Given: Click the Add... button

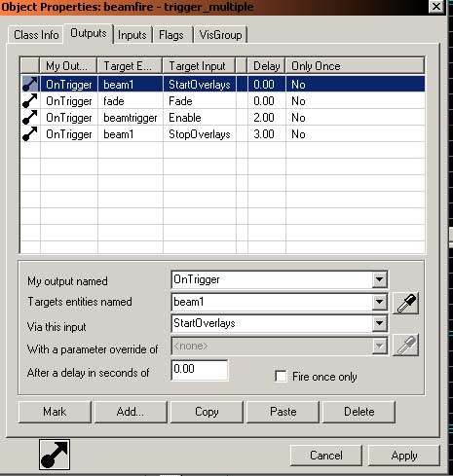Looking at the screenshot, I should point(131,412).
